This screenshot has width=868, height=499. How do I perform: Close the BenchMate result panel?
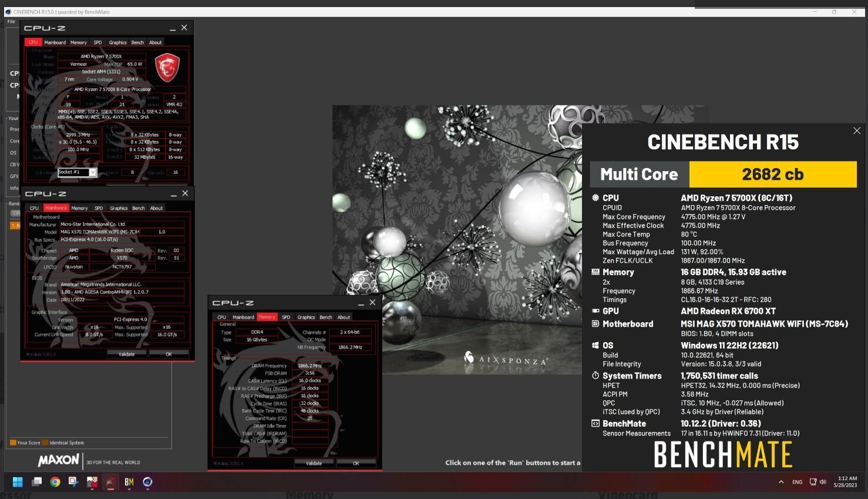857,130
